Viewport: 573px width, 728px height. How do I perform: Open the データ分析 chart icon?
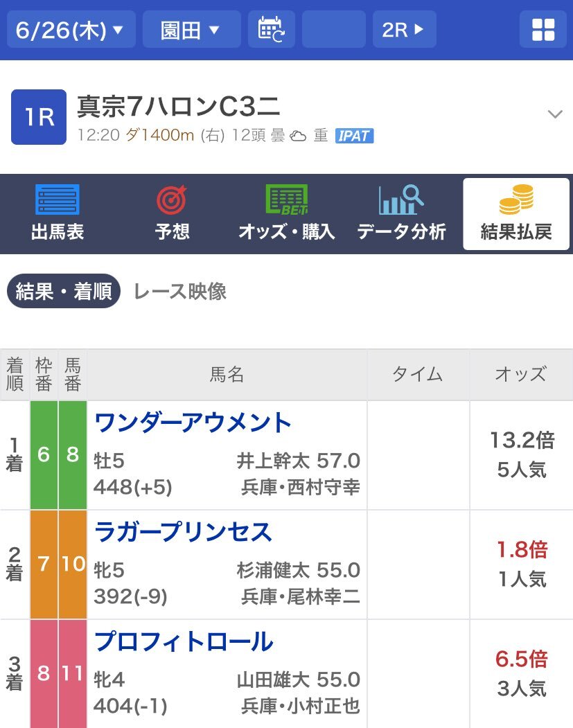tap(401, 200)
